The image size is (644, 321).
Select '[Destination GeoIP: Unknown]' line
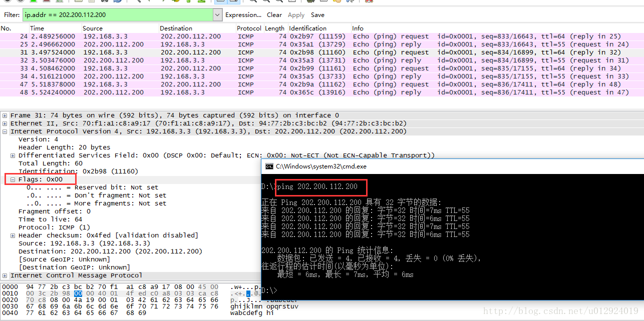click(75, 267)
